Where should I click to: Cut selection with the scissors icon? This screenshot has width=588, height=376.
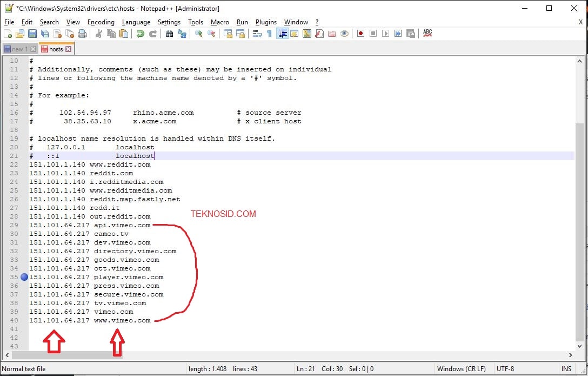tap(98, 34)
